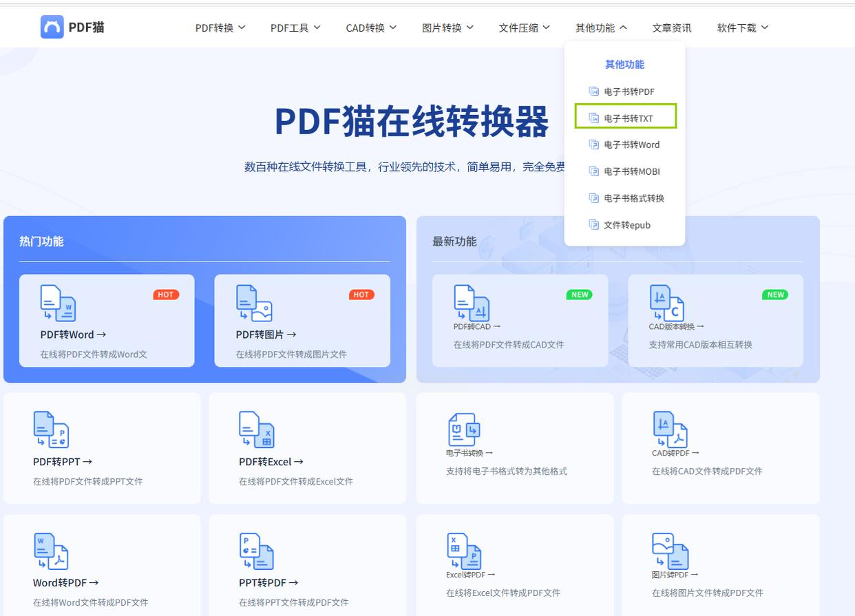The image size is (855, 616).
Task: Click the PDF猫 brand name text
Action: [x=86, y=28]
